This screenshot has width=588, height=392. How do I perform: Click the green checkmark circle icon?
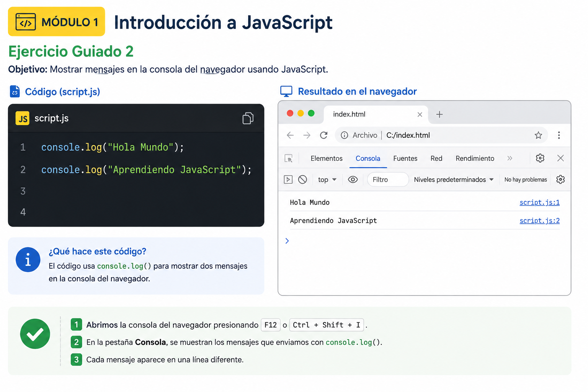point(35,334)
